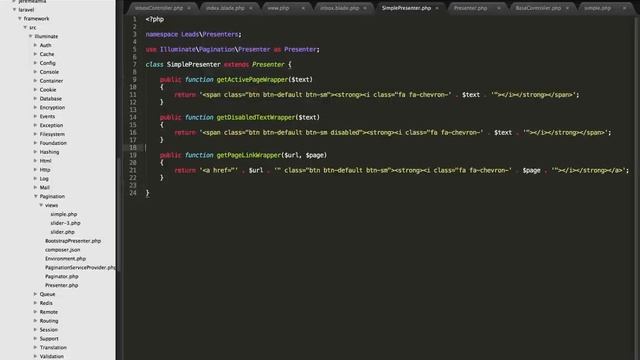Select the Validation folder label
Viewport: 640px width, 360px height.
[x=51, y=356]
